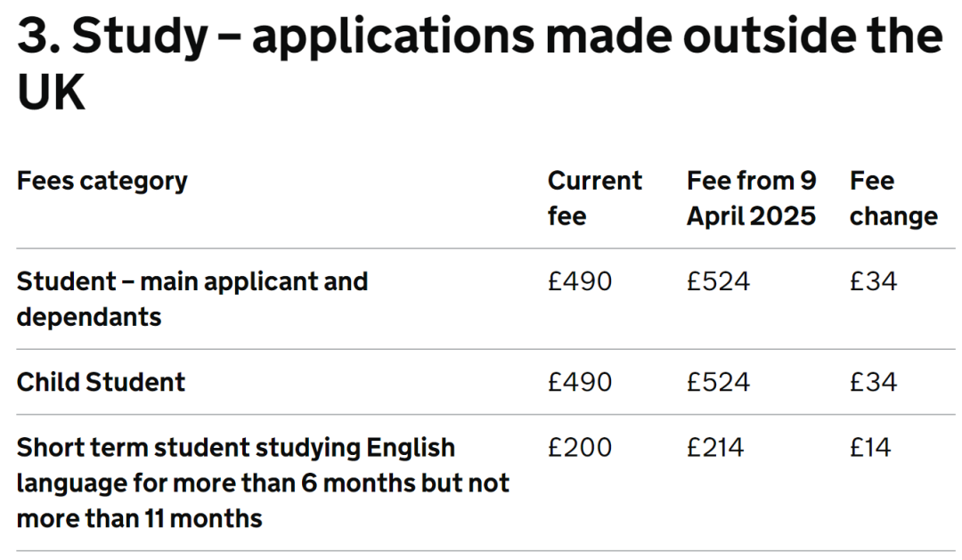Viewport: 962px width, 560px height.
Task: Click the word 'UK' in the heading
Action: (51, 93)
